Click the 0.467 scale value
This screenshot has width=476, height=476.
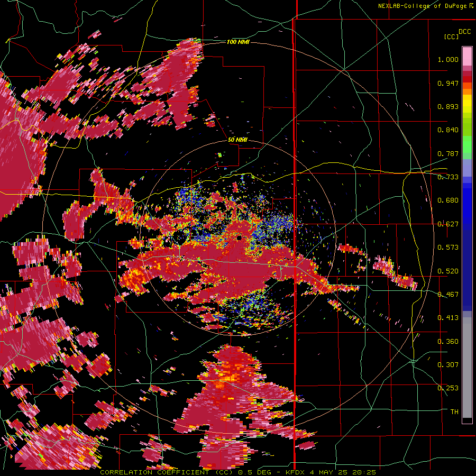coord(448,295)
